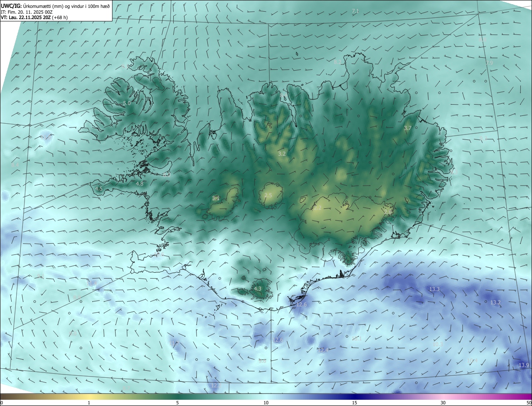
Task: Click the 4.3 value near the south coast
Action: point(258,289)
